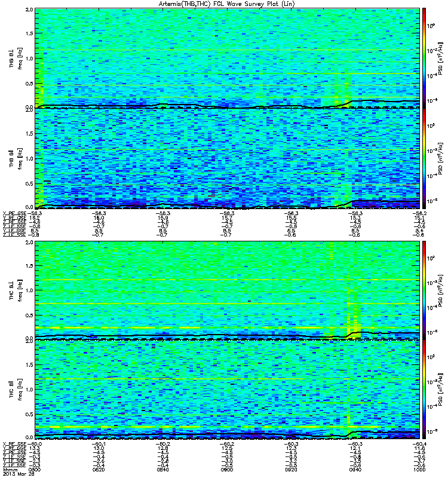Click the '0900' time tick label
This screenshot has height=478, width=448.
227,470
